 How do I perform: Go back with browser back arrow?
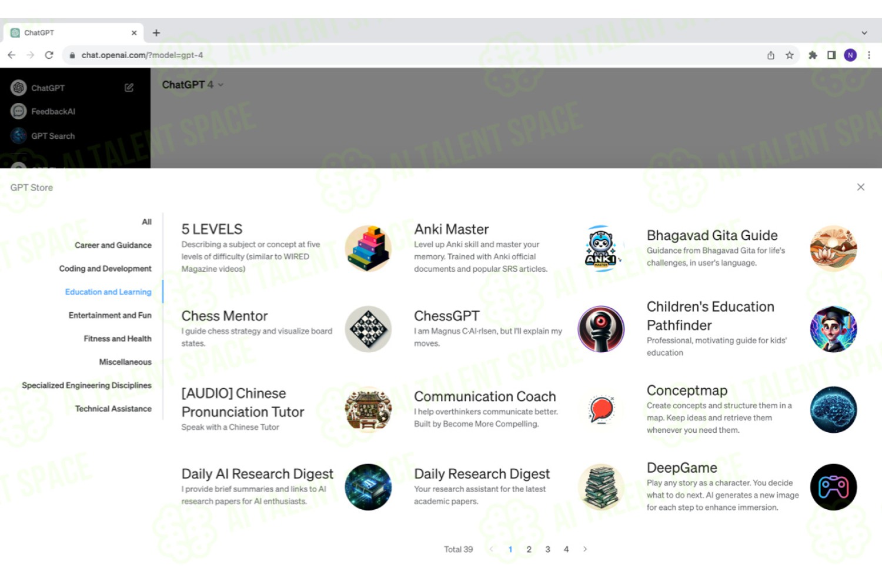pos(12,55)
